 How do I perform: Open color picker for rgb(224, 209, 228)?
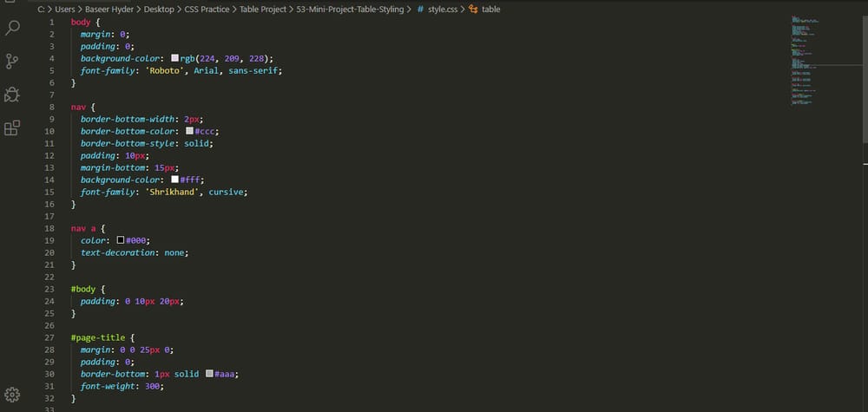click(x=175, y=58)
